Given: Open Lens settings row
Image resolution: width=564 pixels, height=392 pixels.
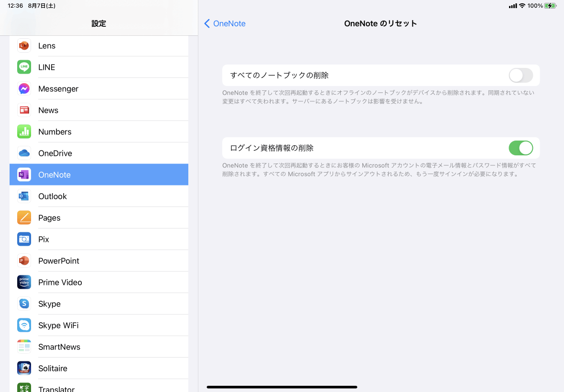Looking at the screenshot, I should 99,46.
